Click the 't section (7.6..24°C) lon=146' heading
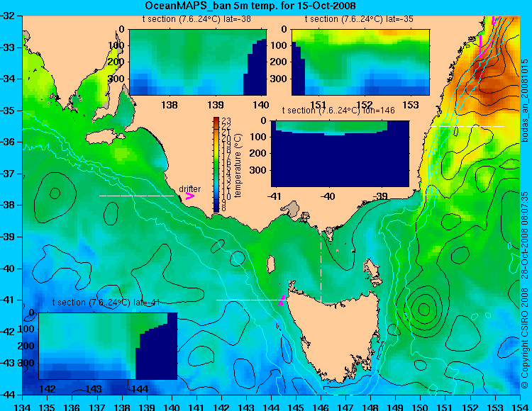The width and height of the screenshot is (532, 411). (338, 111)
